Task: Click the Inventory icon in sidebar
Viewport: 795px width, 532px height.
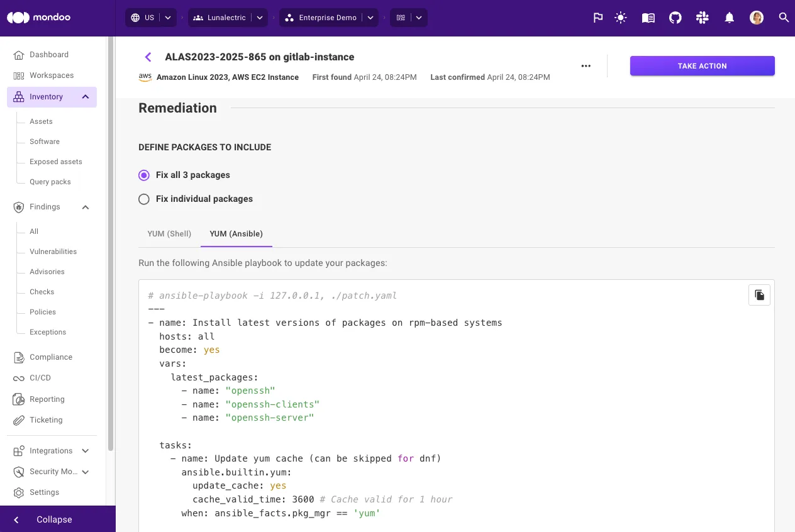Action: [19, 97]
